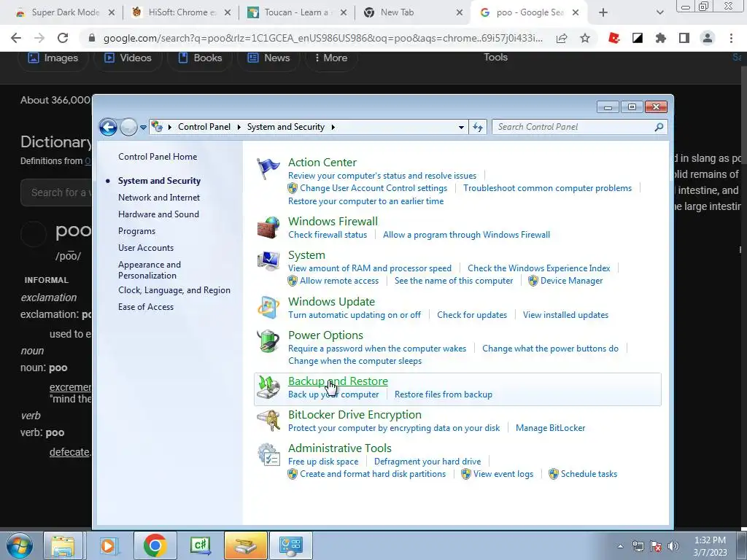
Task: Open Google search Tools
Action: point(495,57)
